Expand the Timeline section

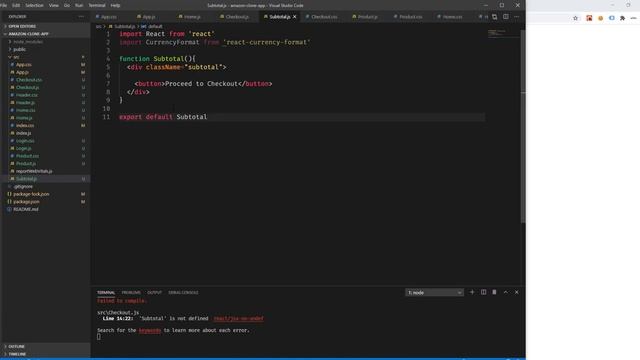pos(17,354)
